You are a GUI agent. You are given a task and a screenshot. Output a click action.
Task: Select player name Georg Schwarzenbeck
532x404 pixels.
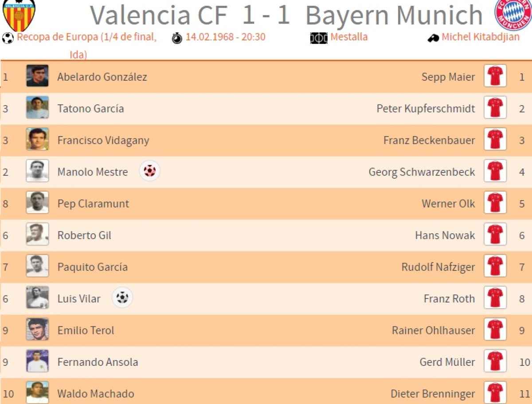pos(422,172)
